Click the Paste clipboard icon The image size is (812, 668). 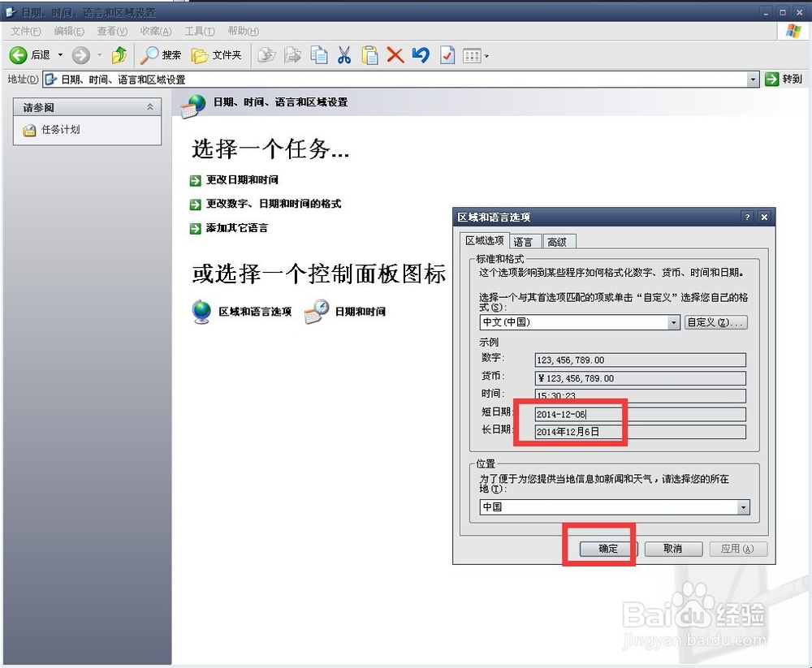(x=369, y=55)
